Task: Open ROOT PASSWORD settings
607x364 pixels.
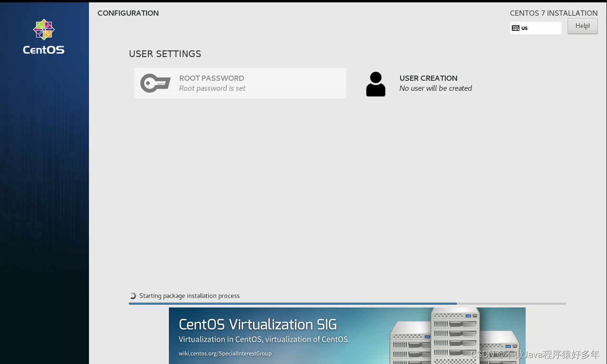Action: (x=240, y=83)
